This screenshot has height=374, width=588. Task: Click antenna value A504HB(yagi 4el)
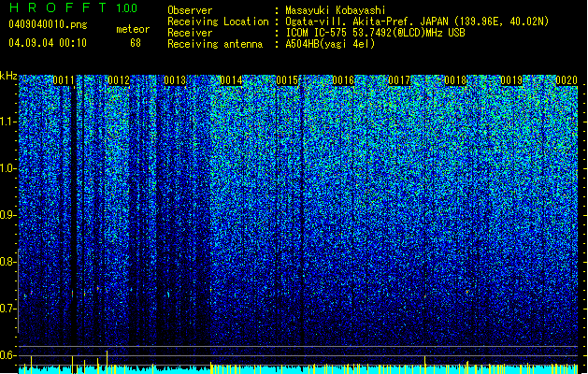click(x=330, y=44)
